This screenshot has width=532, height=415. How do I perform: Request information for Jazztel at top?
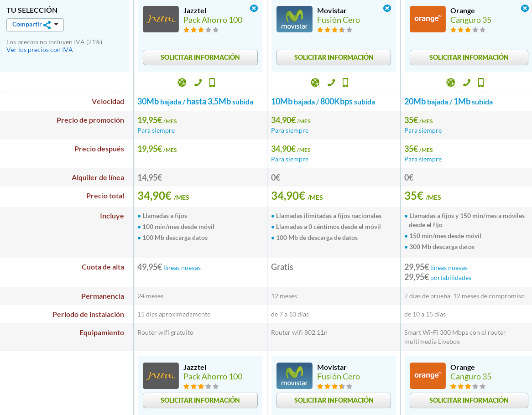pyautogui.click(x=200, y=57)
